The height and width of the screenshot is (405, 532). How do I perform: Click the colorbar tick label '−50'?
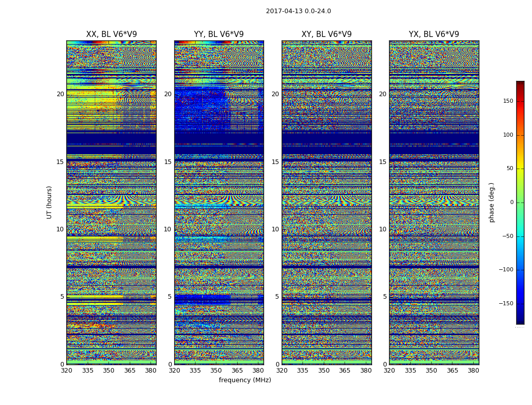pos(508,236)
